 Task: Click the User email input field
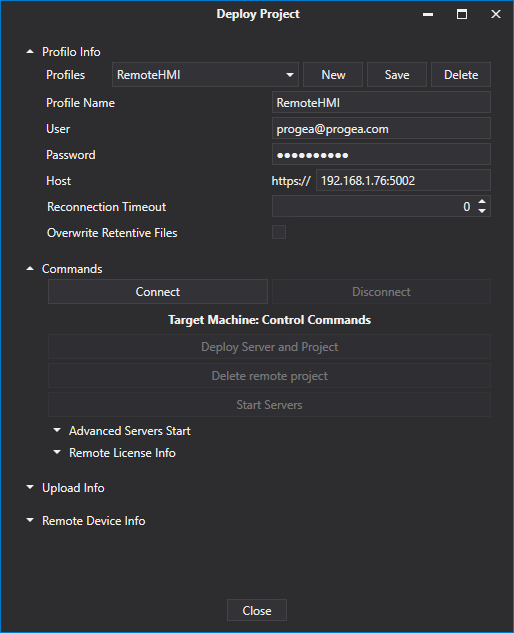[381, 129]
